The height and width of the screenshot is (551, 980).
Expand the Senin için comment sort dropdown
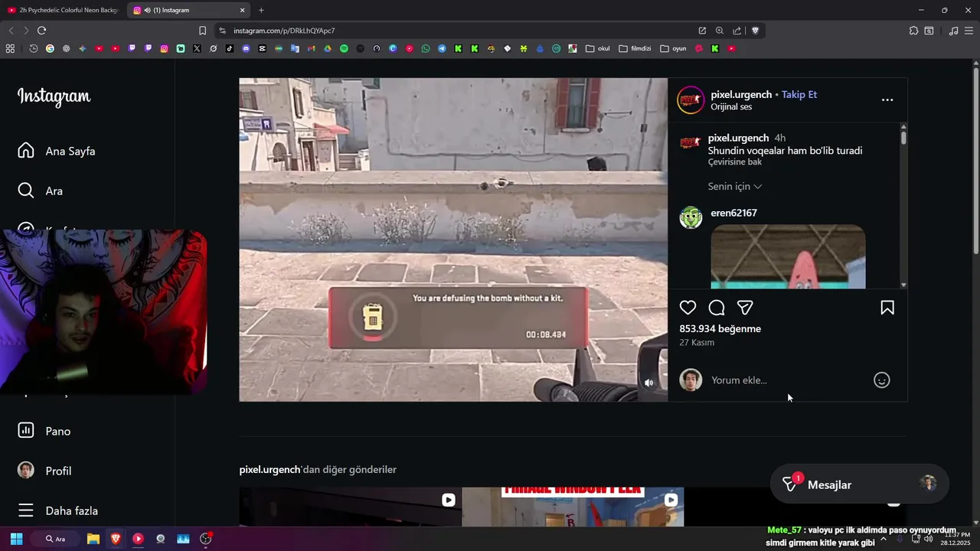(735, 186)
